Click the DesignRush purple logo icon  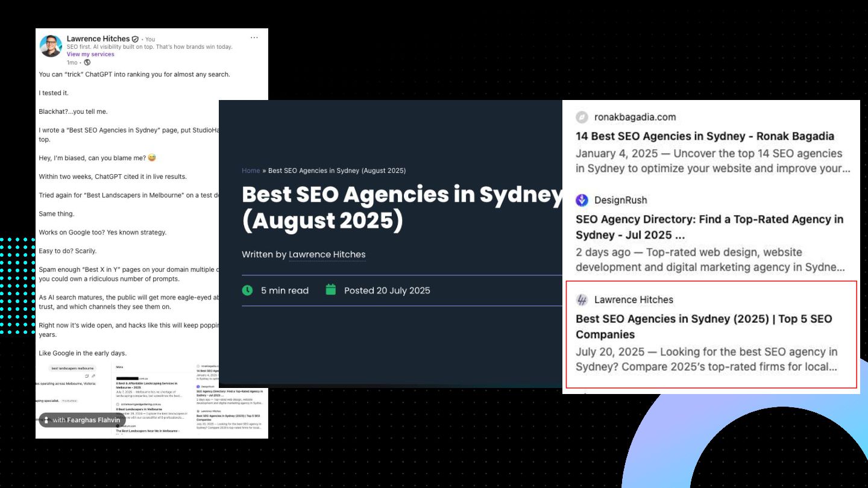pos(582,200)
